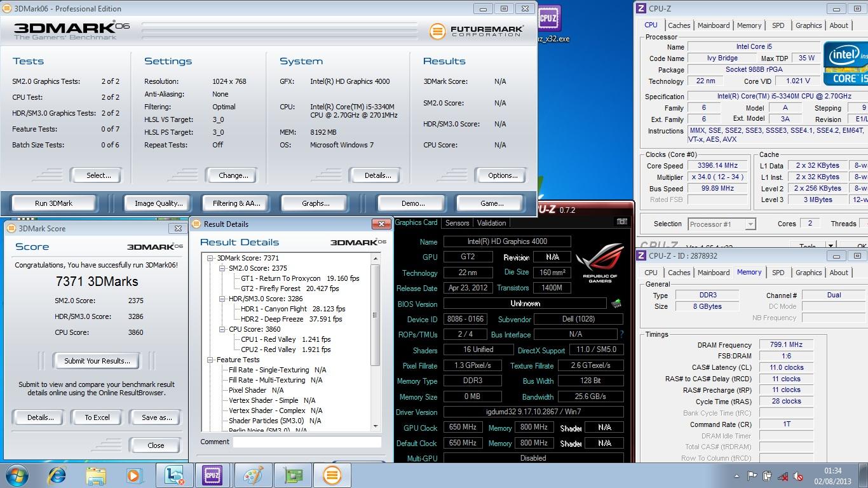Show hidden system tray icons arrow
The image size is (868, 488).
point(736,476)
